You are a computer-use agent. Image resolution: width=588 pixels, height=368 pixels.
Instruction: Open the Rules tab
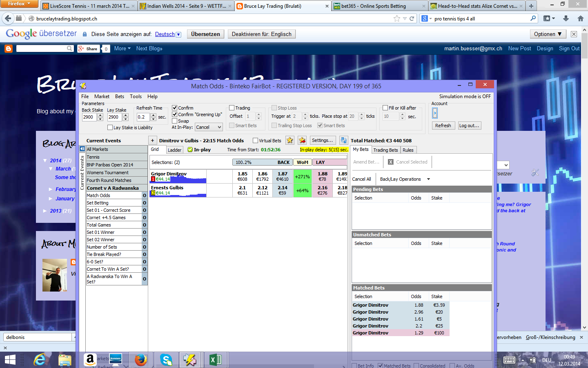[x=408, y=150]
